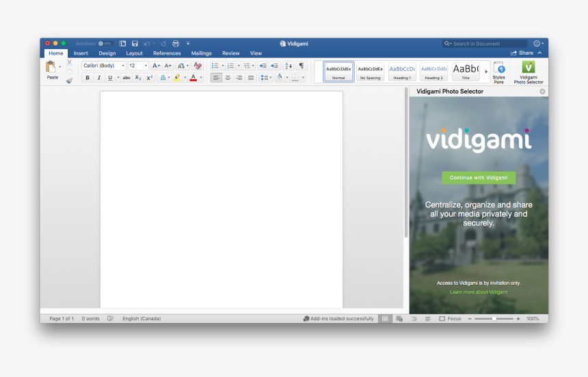Increase font size with the large A icon
This screenshot has width=588, height=377.
click(x=156, y=66)
